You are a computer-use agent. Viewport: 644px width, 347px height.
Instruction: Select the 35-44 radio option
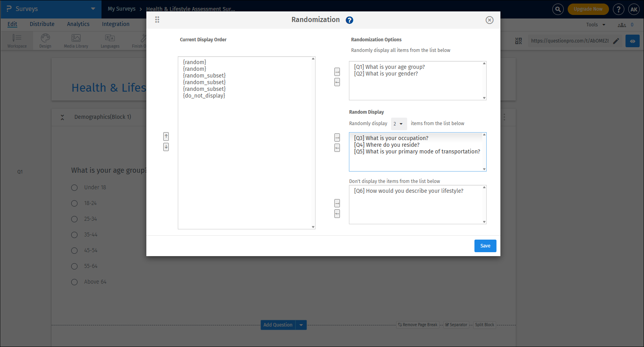[74, 235]
